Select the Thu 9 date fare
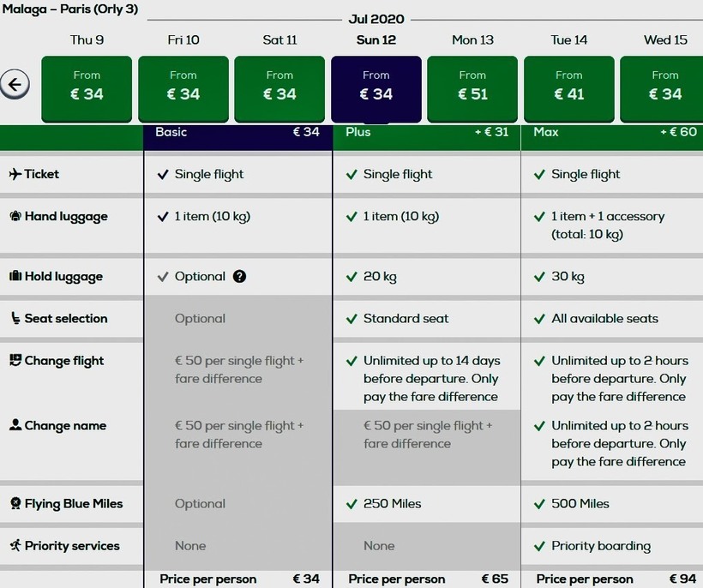 [x=87, y=88]
